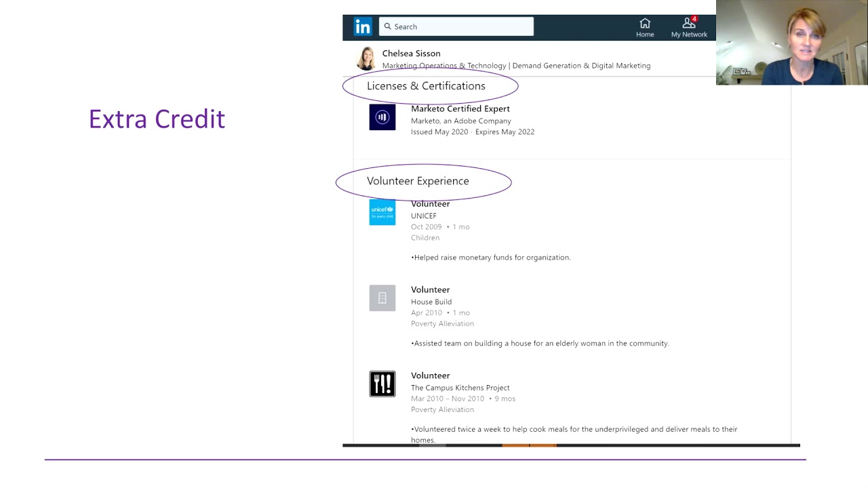Screen dimensions: 868x488
Task: Click the cook meals volunteering description
Action: pyautogui.click(x=574, y=434)
